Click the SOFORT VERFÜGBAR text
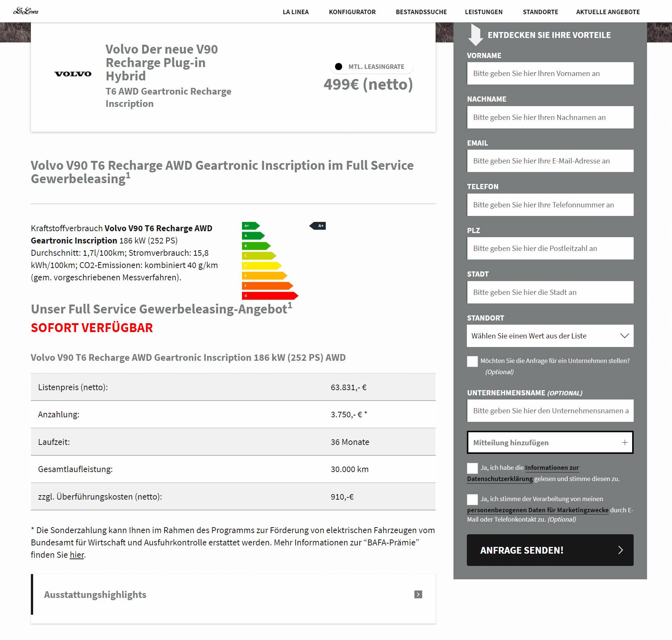The height and width of the screenshot is (640, 672). coord(92,328)
